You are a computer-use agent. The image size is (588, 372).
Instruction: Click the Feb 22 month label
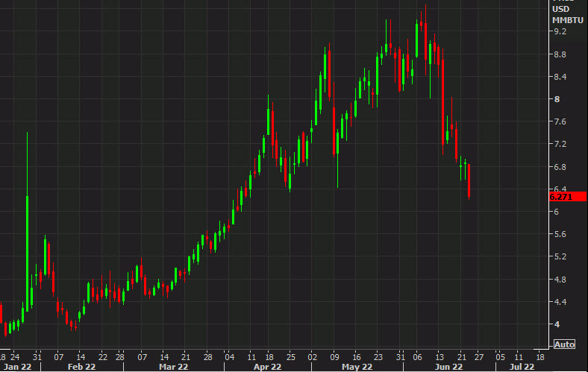point(81,367)
